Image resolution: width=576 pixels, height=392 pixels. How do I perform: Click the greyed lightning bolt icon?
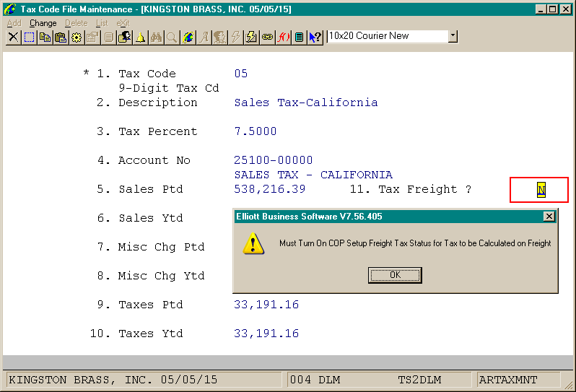tap(235, 37)
